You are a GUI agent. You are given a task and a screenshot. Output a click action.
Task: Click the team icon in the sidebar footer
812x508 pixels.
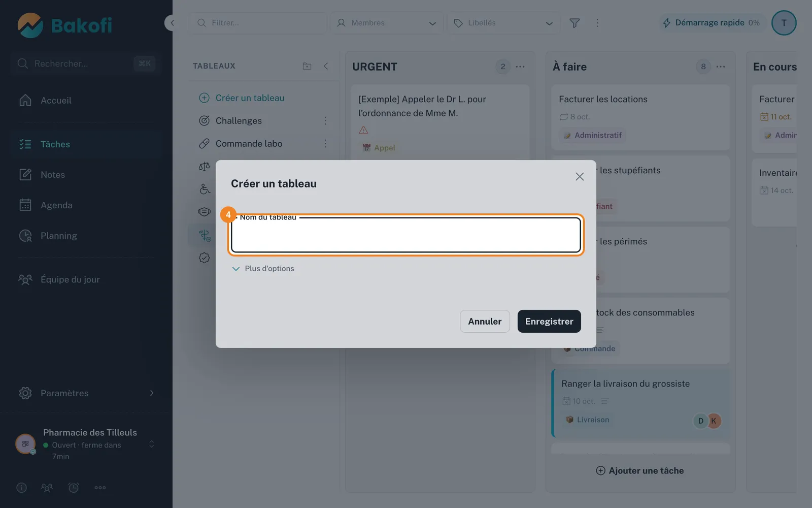(47, 488)
